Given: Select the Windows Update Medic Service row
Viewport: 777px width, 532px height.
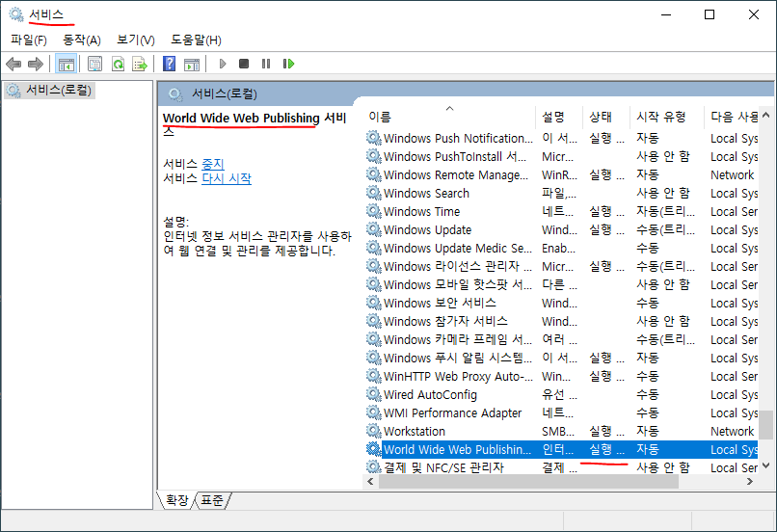Looking at the screenshot, I should pos(561,248).
